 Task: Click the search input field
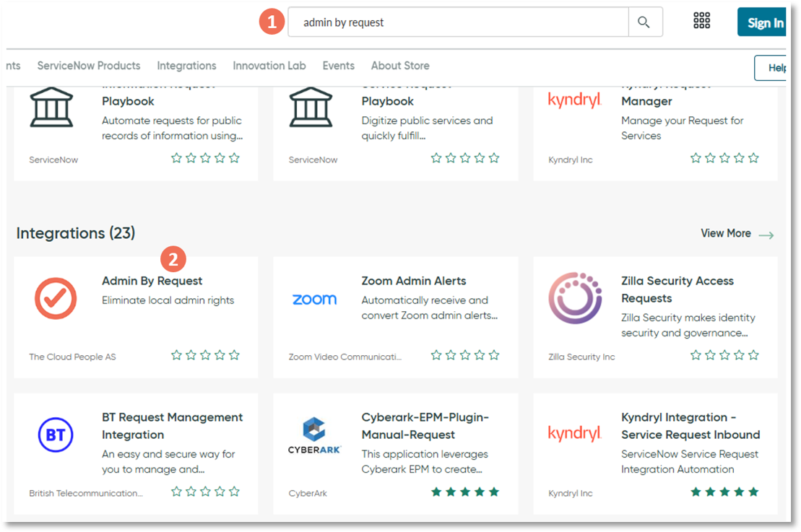pos(458,22)
